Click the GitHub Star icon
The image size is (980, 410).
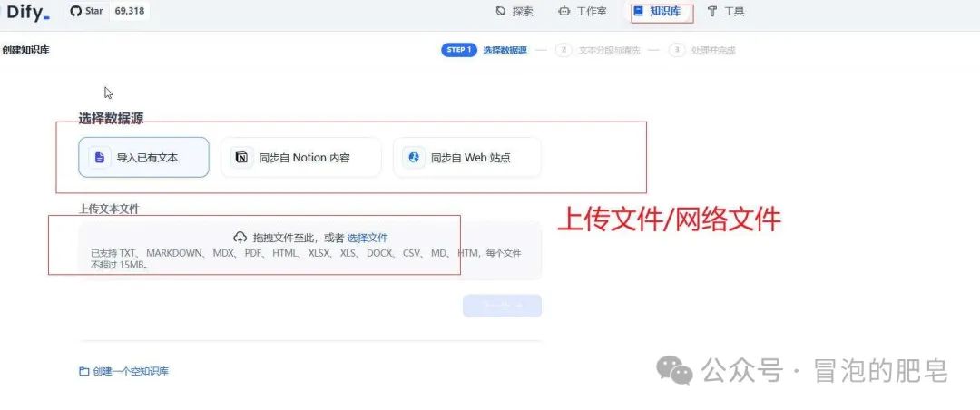point(76,12)
